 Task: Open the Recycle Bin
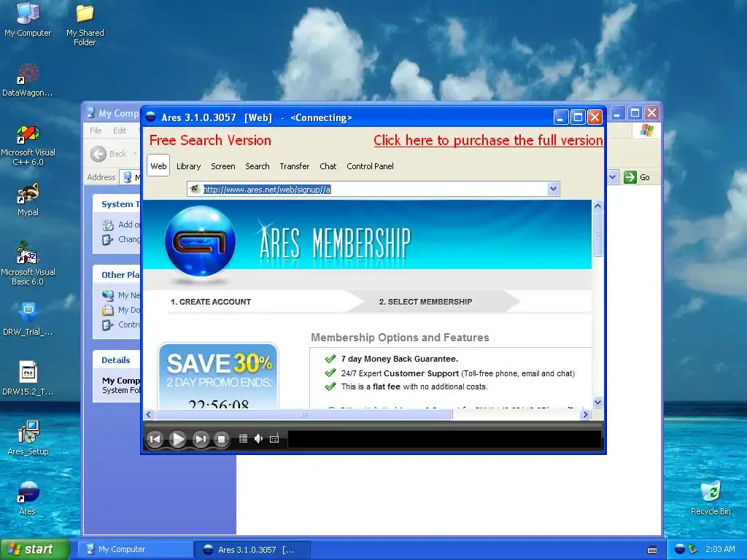711,497
